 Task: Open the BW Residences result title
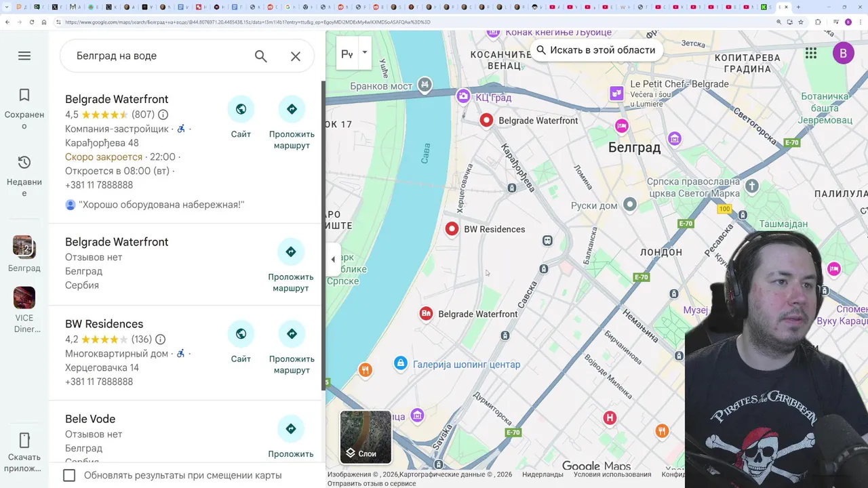click(x=104, y=324)
